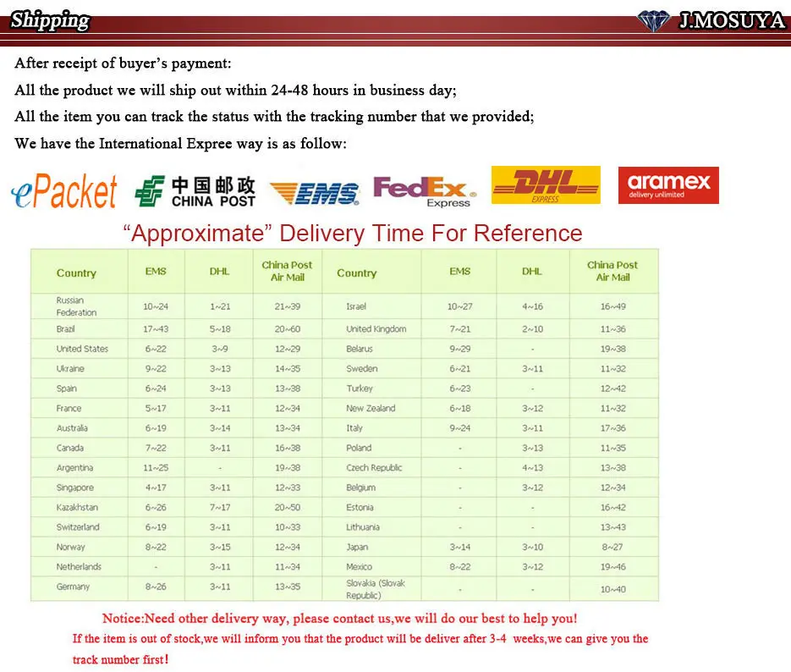Image resolution: width=791 pixels, height=672 pixels.
Task: Click United Kingdom's DHL value 2~10
Action: point(532,329)
